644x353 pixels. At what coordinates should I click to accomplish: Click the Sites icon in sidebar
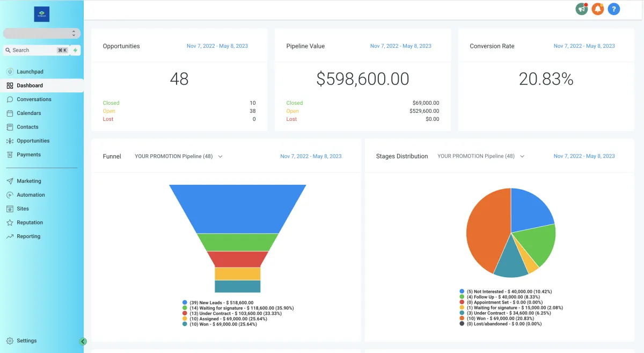pos(10,208)
